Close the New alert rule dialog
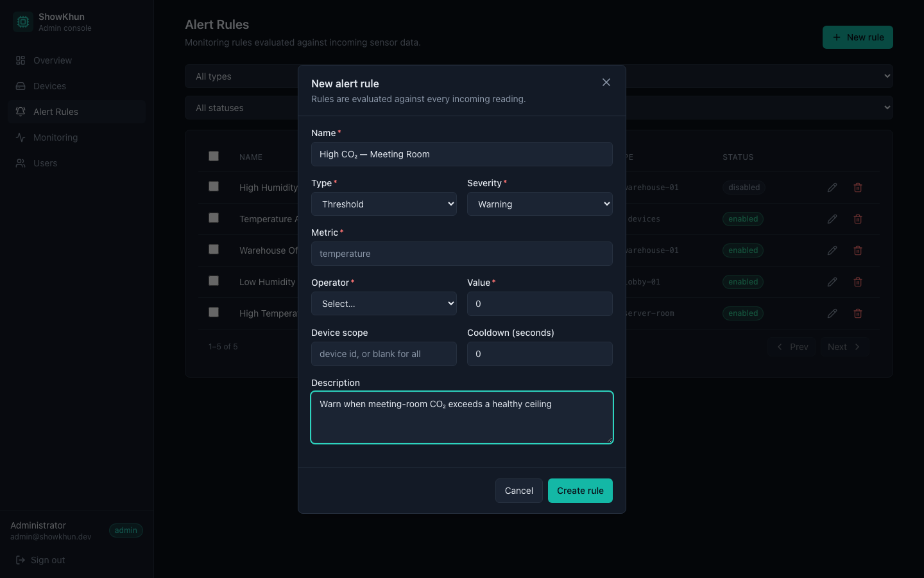 (606, 82)
